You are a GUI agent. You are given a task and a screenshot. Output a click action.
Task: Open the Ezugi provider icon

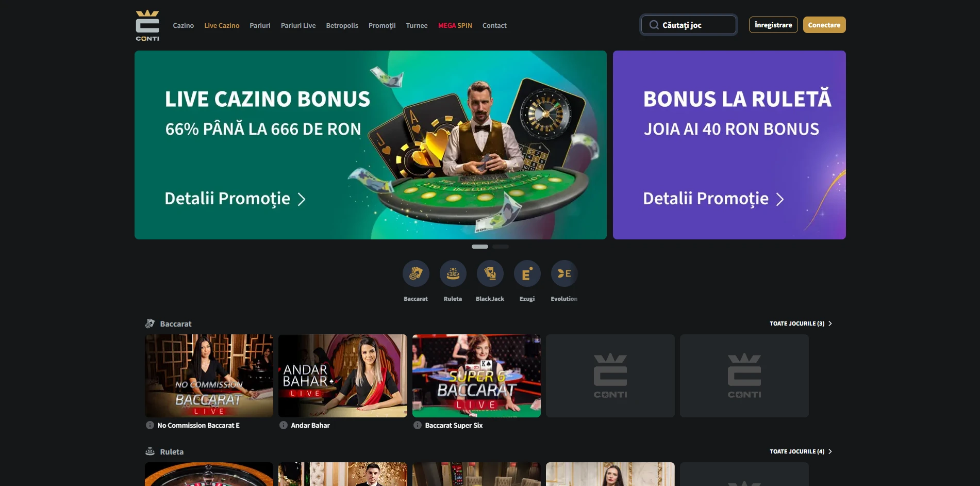tap(527, 273)
